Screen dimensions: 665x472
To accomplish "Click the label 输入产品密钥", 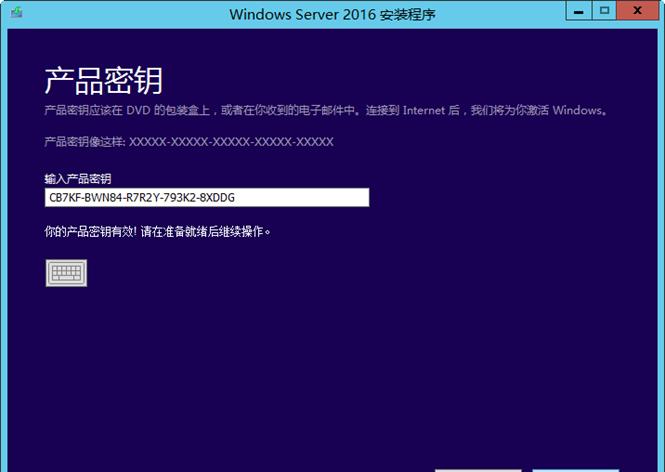I will [x=78, y=179].
